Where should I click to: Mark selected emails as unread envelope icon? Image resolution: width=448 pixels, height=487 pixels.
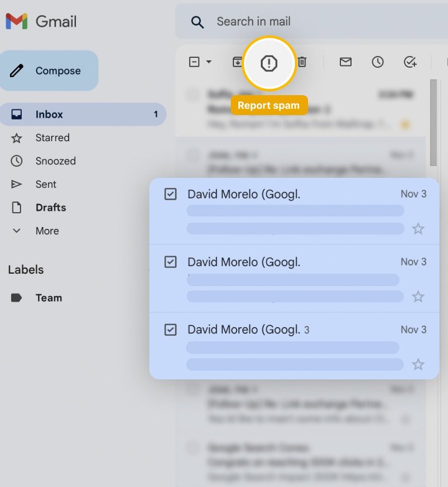(x=345, y=62)
